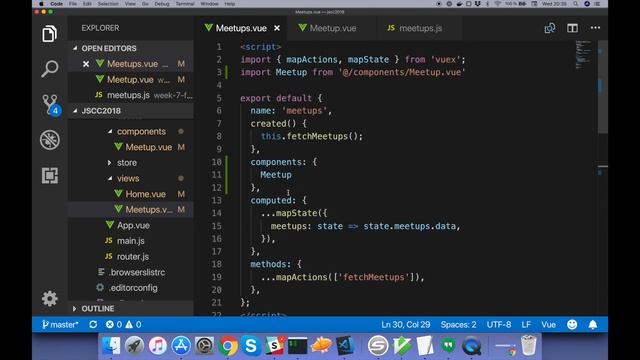Open the Terminal menu

185,4
